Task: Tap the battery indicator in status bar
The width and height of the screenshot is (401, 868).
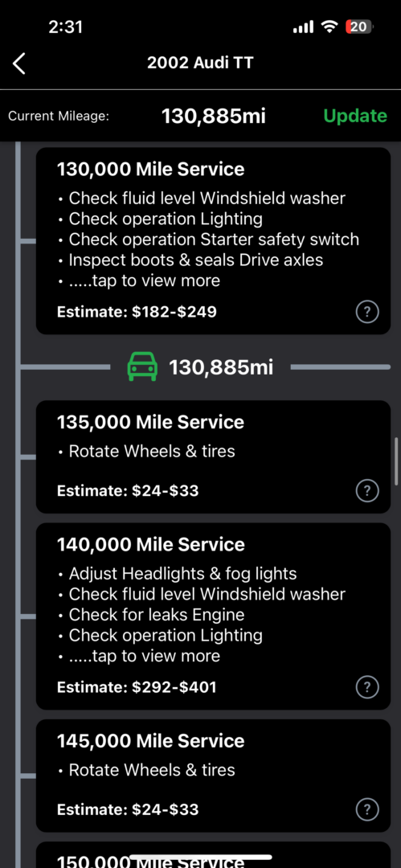Action: (359, 27)
